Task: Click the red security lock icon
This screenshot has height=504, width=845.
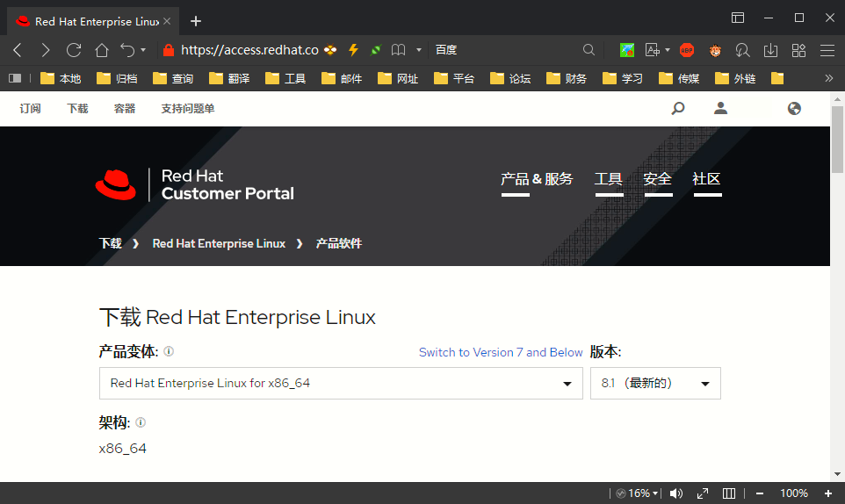Action: (x=169, y=50)
